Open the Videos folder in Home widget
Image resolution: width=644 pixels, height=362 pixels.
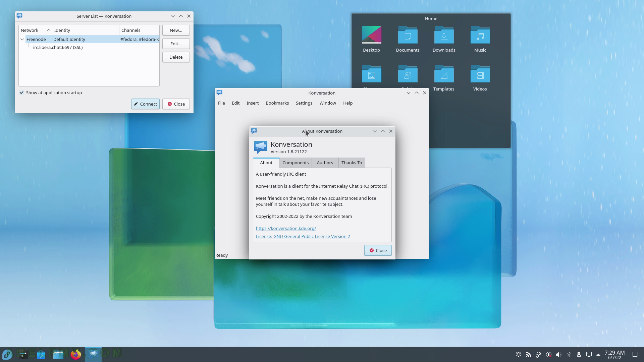pyautogui.click(x=480, y=78)
